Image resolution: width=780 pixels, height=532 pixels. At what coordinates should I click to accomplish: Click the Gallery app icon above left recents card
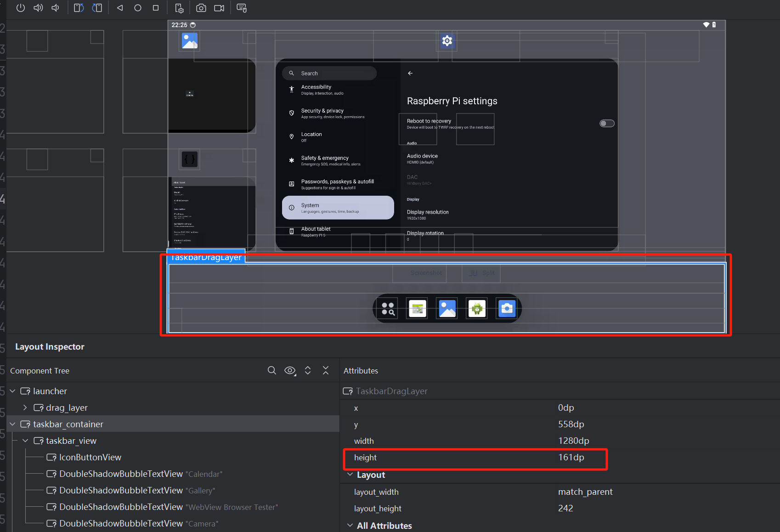point(190,41)
